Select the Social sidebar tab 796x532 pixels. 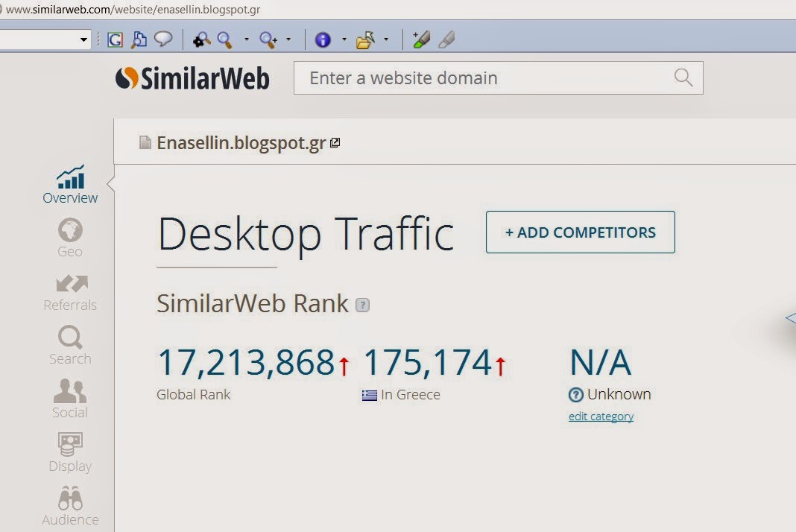coord(70,399)
